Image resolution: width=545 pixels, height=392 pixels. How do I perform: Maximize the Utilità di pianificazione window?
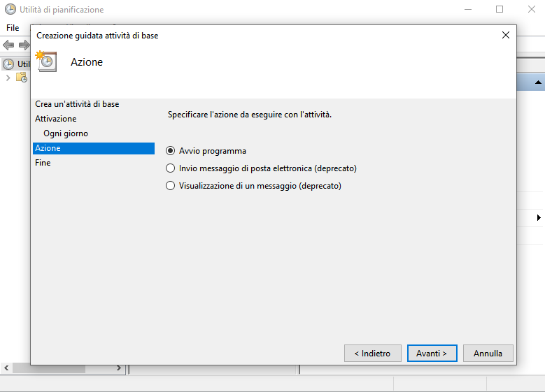[500, 9]
